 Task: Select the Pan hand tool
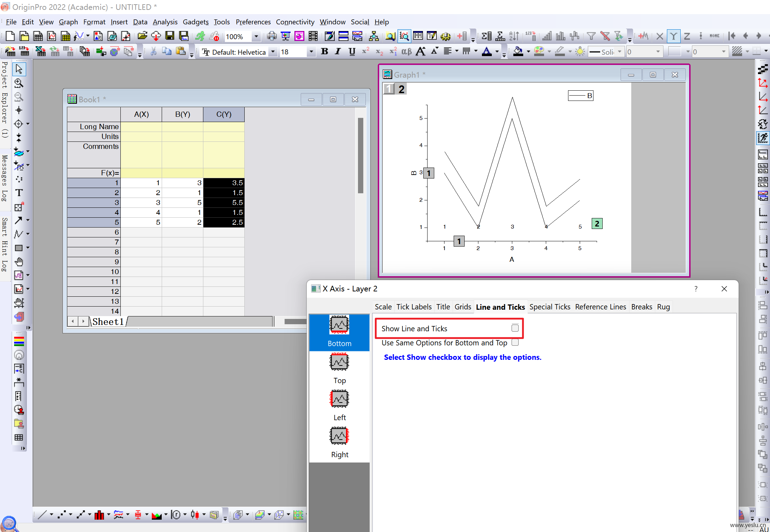click(19, 262)
